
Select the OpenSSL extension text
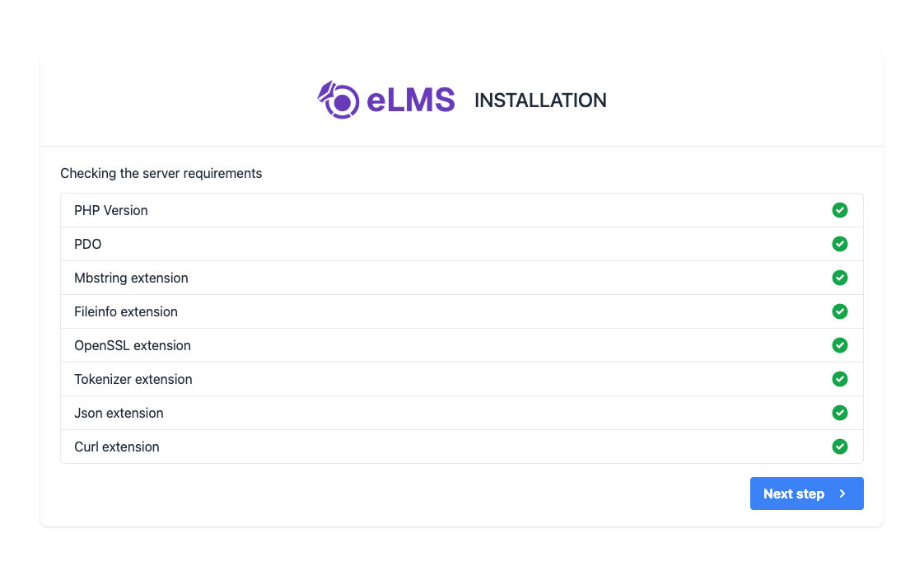point(133,345)
